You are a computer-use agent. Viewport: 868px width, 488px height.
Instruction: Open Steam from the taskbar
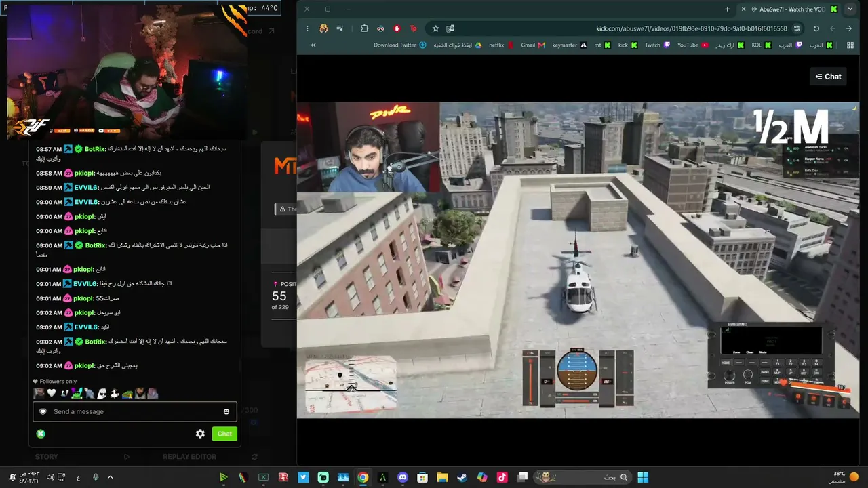point(462,477)
